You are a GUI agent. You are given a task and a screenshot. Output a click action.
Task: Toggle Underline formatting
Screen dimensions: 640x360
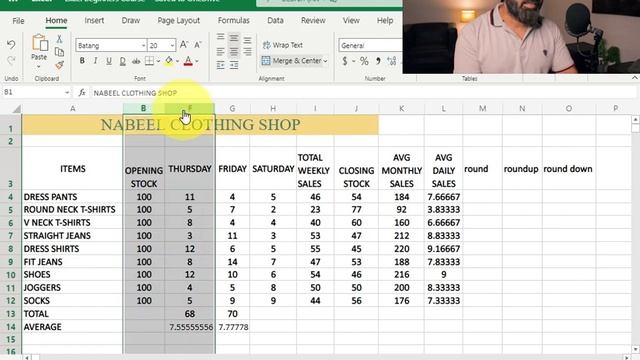pos(109,61)
